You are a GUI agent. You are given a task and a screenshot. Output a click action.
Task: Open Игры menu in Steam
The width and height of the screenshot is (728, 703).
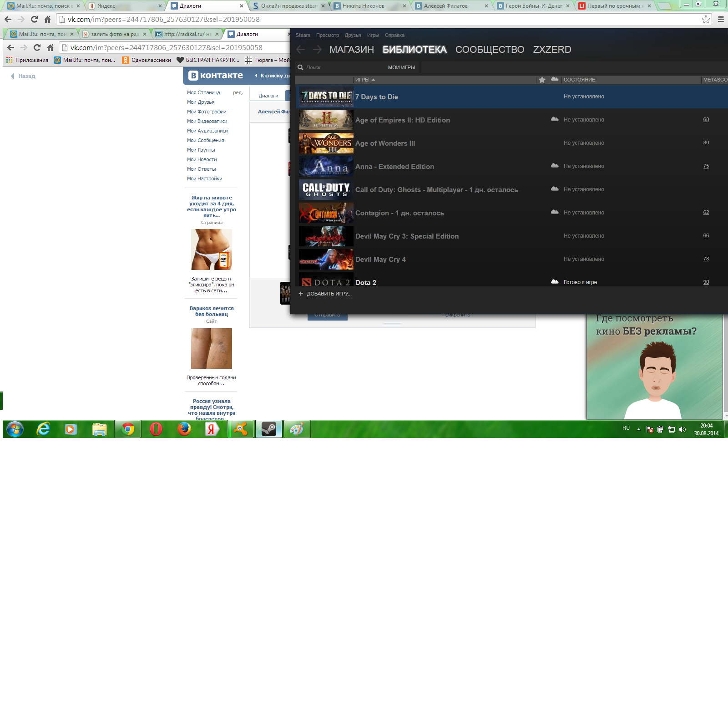click(373, 35)
